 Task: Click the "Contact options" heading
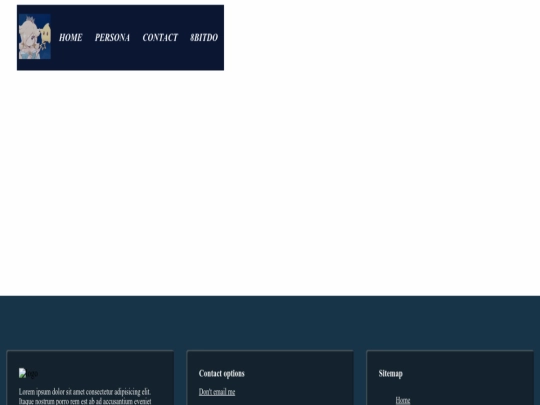click(222, 373)
